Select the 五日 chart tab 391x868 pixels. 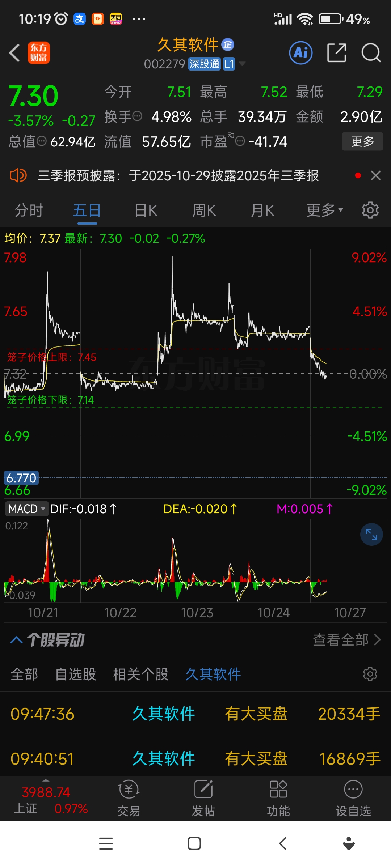tap(87, 210)
